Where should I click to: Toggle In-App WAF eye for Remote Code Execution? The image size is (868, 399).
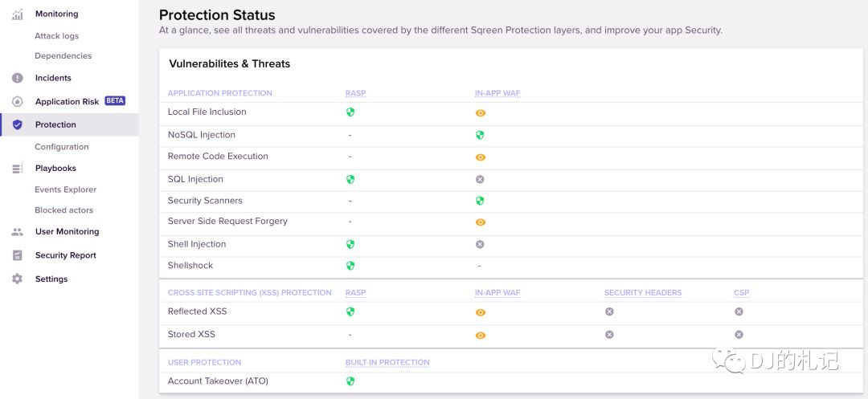480,157
